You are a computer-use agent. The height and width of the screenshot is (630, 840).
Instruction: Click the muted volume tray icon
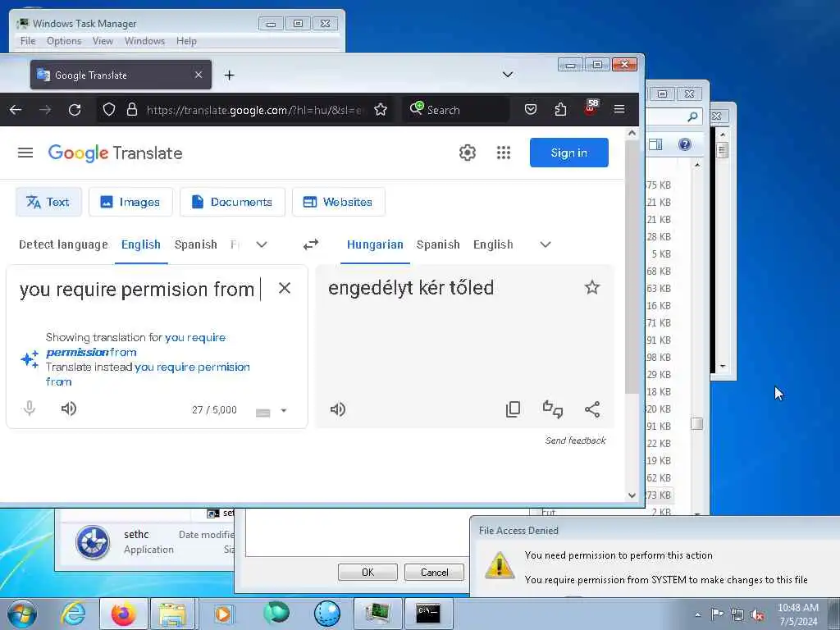click(756, 615)
